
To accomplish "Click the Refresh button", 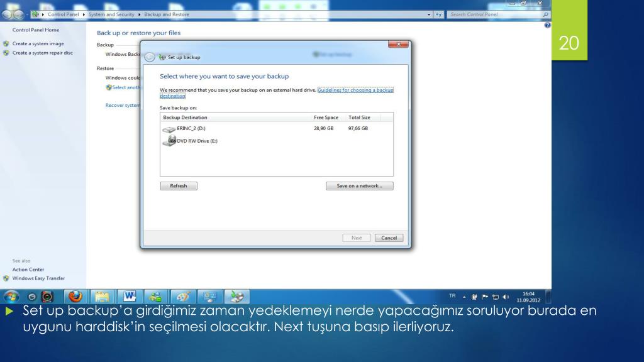I will [x=179, y=186].
